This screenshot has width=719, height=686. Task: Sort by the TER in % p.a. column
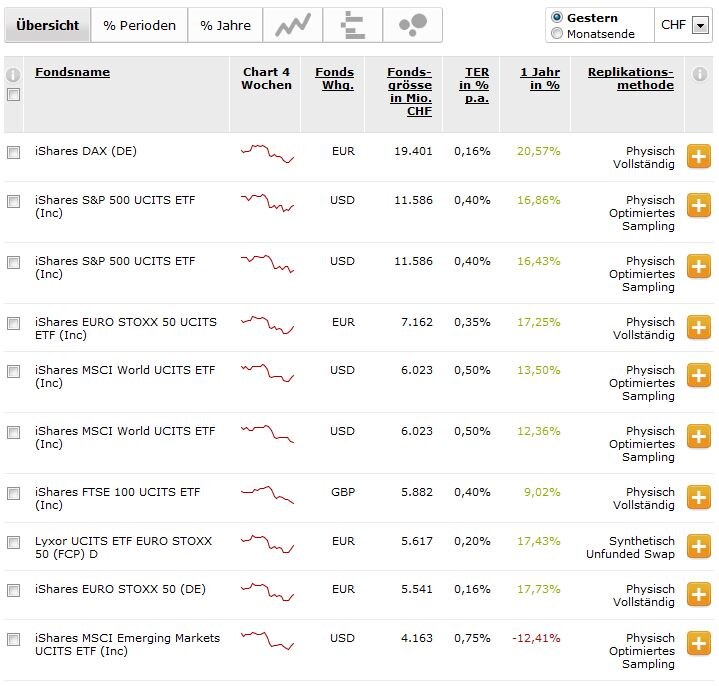pyautogui.click(x=475, y=85)
